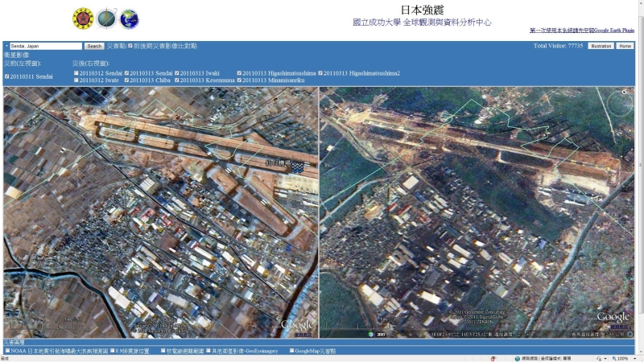
Task: Open the zoom level 100% control in the status bar
Action: pyautogui.click(x=622, y=359)
